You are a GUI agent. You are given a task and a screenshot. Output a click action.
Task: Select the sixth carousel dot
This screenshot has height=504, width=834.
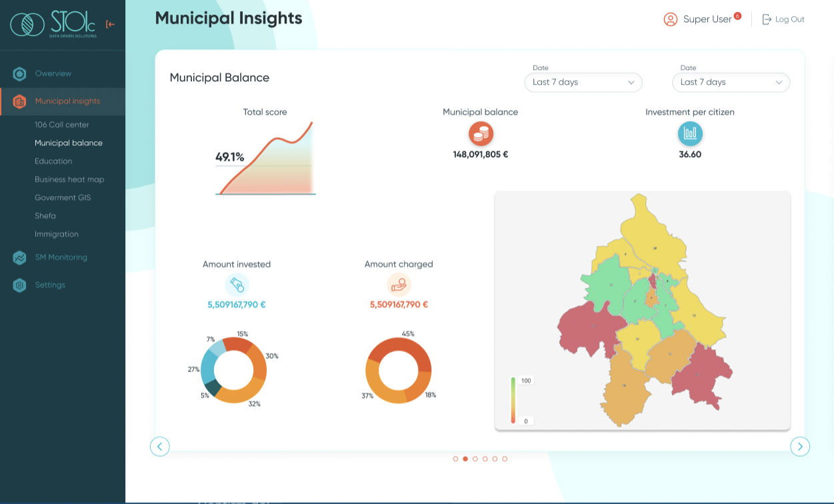coord(505,459)
